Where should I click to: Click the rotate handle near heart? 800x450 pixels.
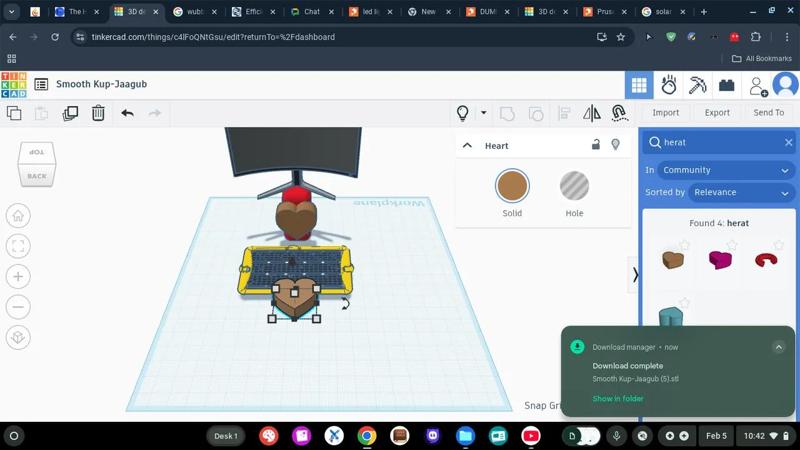[345, 304]
